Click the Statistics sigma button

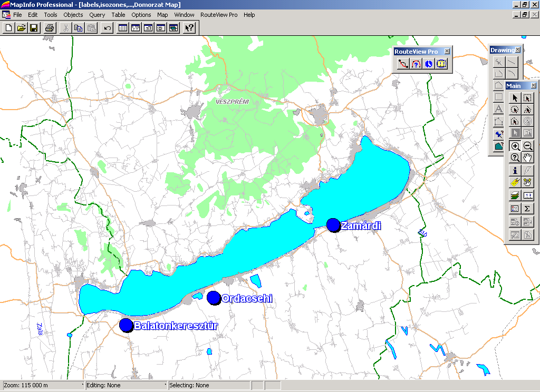click(x=528, y=209)
